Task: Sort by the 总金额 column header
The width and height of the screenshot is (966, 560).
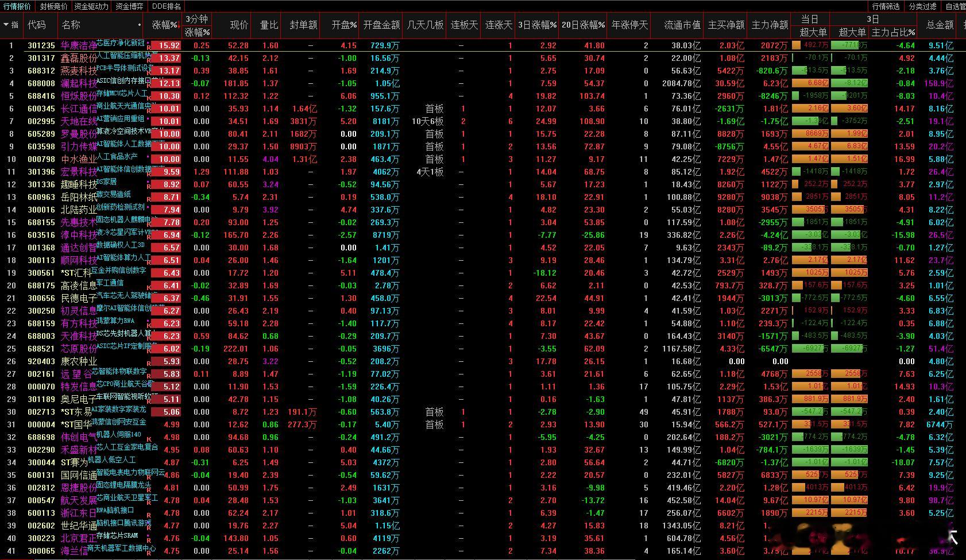Action: coord(940,25)
